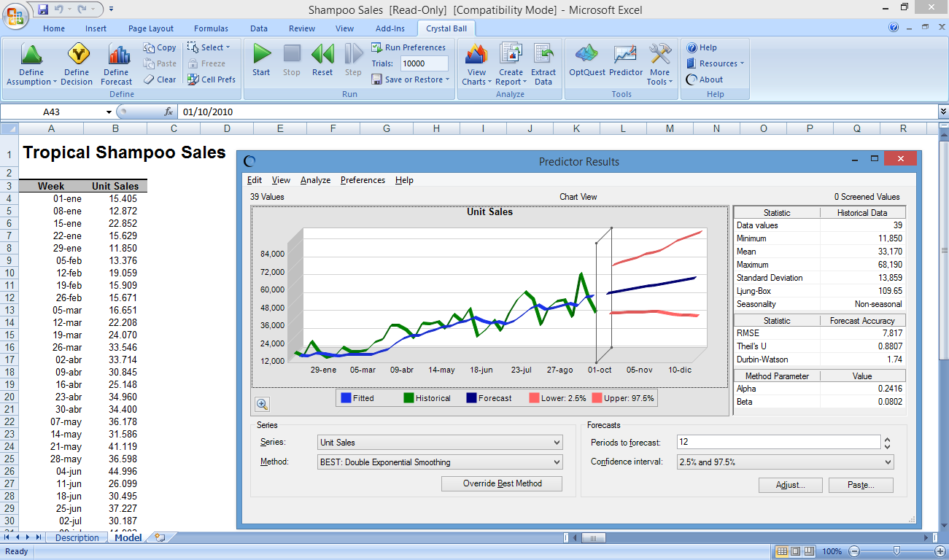949x560 pixels.
Task: Click the Adjust... button
Action: pyautogui.click(x=790, y=486)
